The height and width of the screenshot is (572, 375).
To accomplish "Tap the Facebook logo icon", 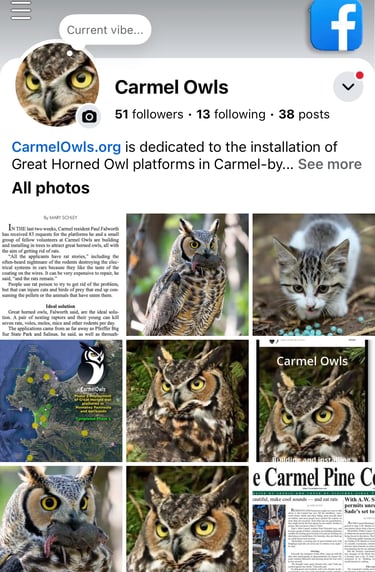I will click(336, 25).
